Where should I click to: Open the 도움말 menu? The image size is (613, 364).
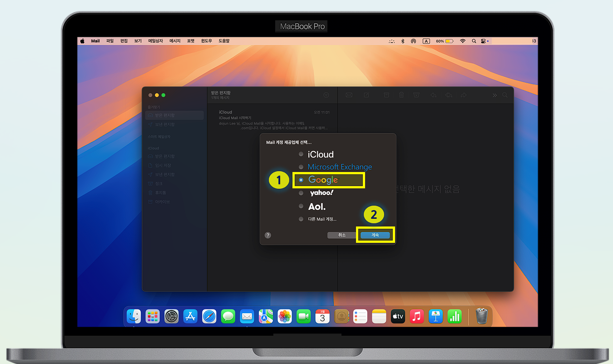[x=224, y=41]
